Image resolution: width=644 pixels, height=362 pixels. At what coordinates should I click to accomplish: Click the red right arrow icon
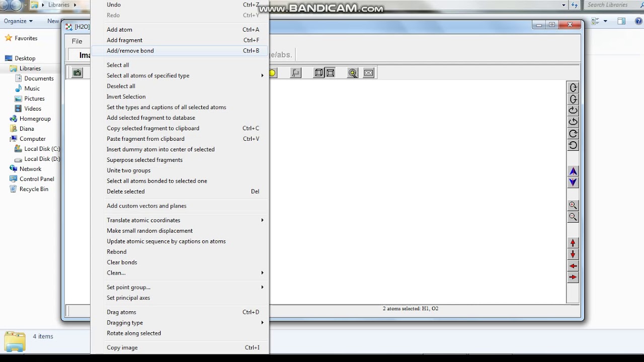pos(573,277)
